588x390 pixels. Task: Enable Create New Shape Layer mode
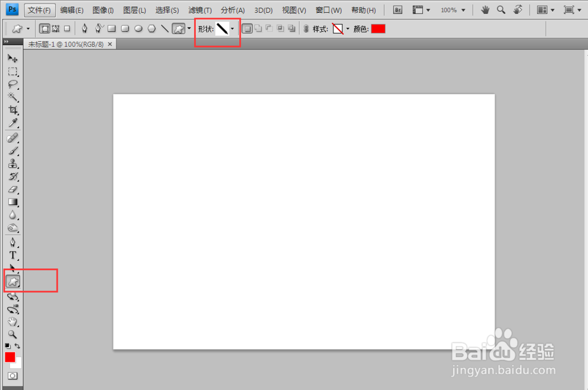click(x=247, y=28)
